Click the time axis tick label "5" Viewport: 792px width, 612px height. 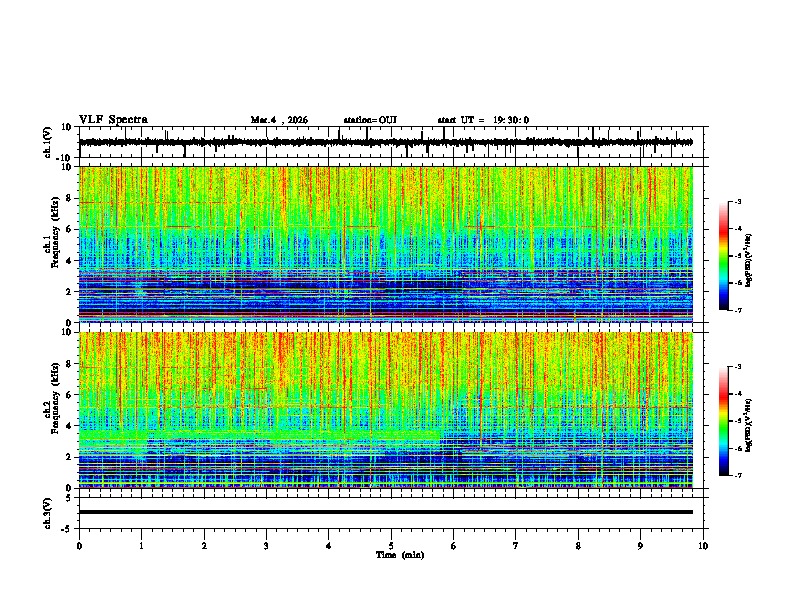[391, 546]
